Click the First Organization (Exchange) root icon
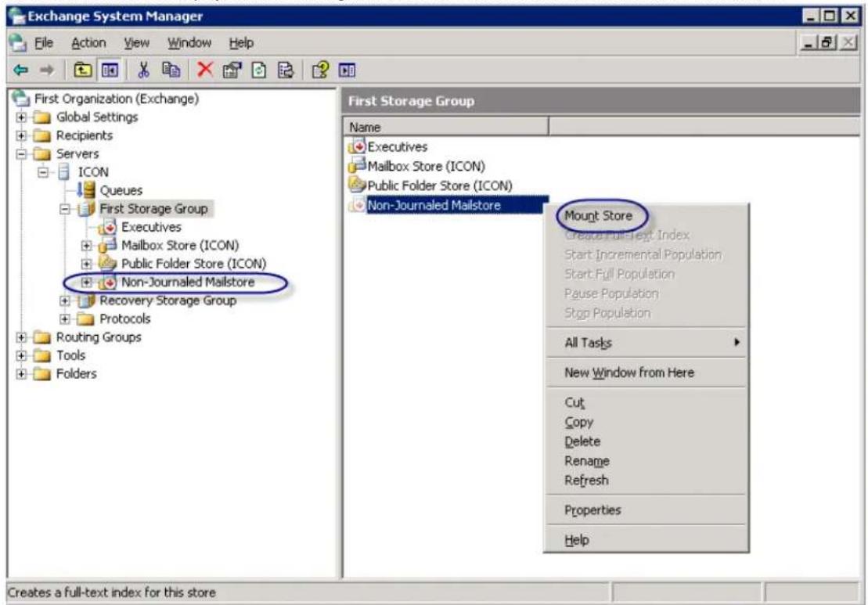 (x=21, y=99)
